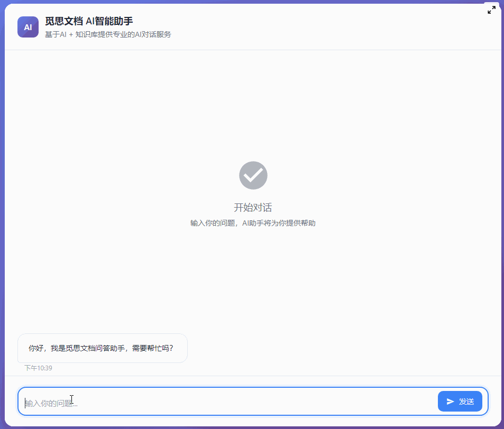Click the gray checkmark circle icon
The height and width of the screenshot is (429, 504).
[x=253, y=175]
